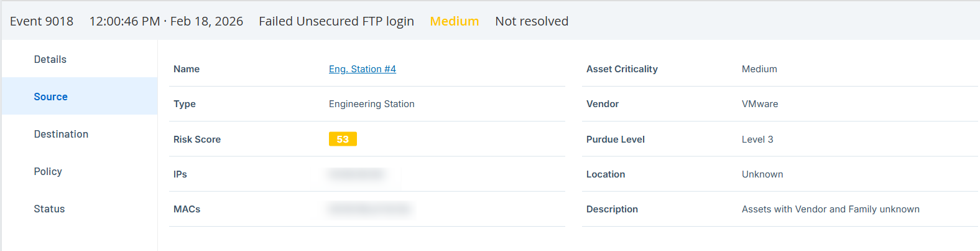Click the Engineering Station type value
Image resolution: width=980 pixels, height=251 pixels.
point(372,104)
